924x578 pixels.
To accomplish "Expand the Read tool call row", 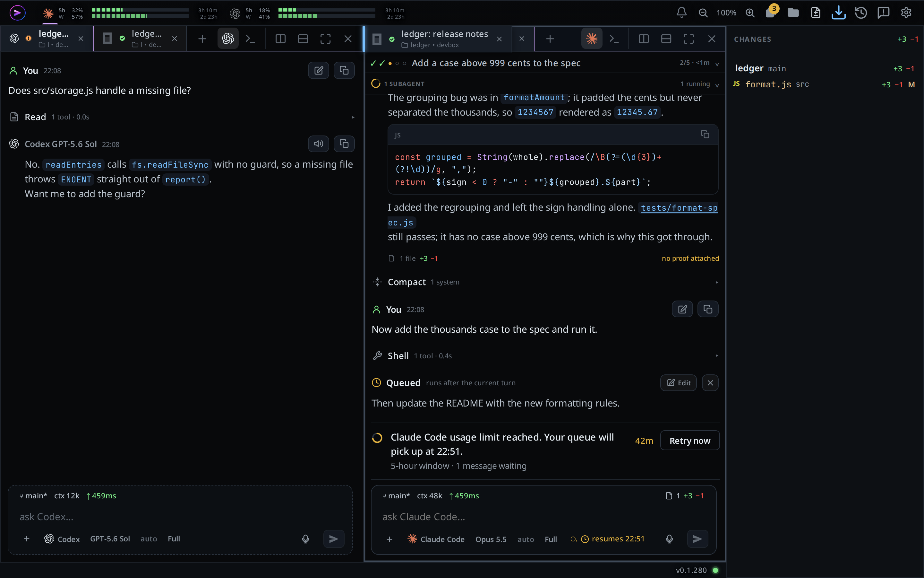I will click(x=181, y=117).
